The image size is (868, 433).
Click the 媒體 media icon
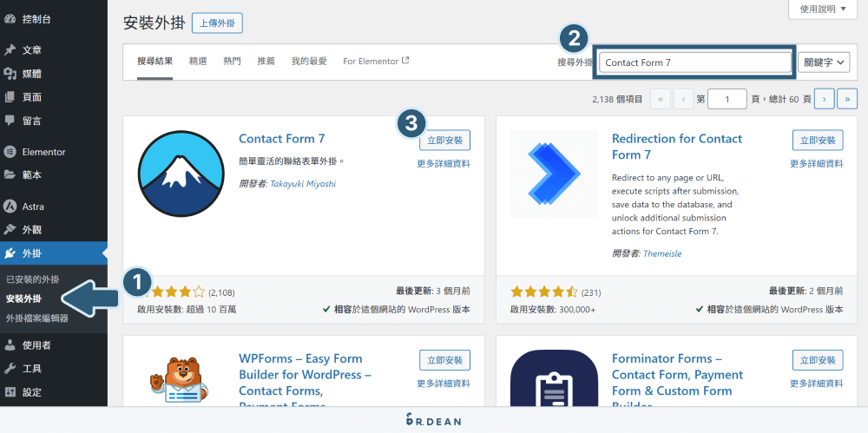click(10, 74)
